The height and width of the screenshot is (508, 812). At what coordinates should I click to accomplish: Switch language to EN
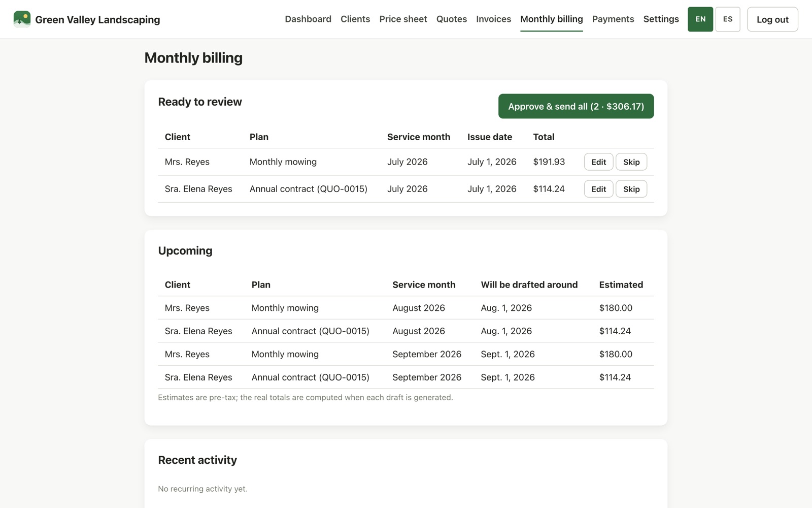click(700, 19)
